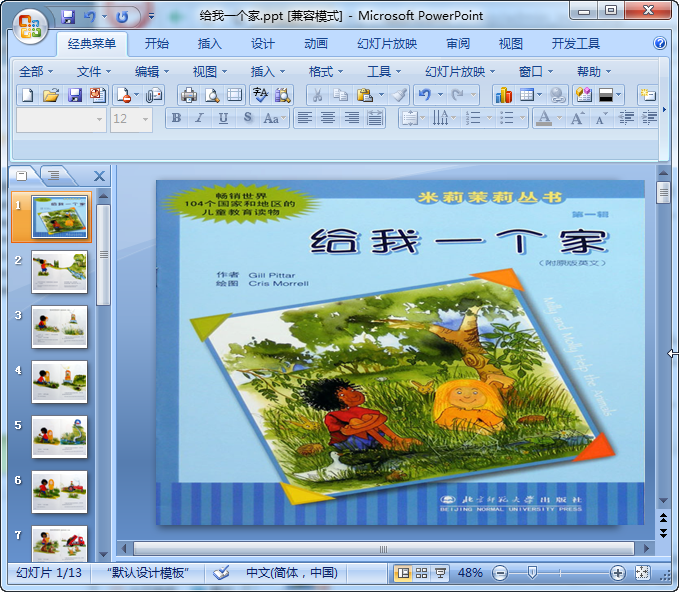Expand the numbered list dropdown
Viewport: 679px width, 592px height.
point(489,118)
